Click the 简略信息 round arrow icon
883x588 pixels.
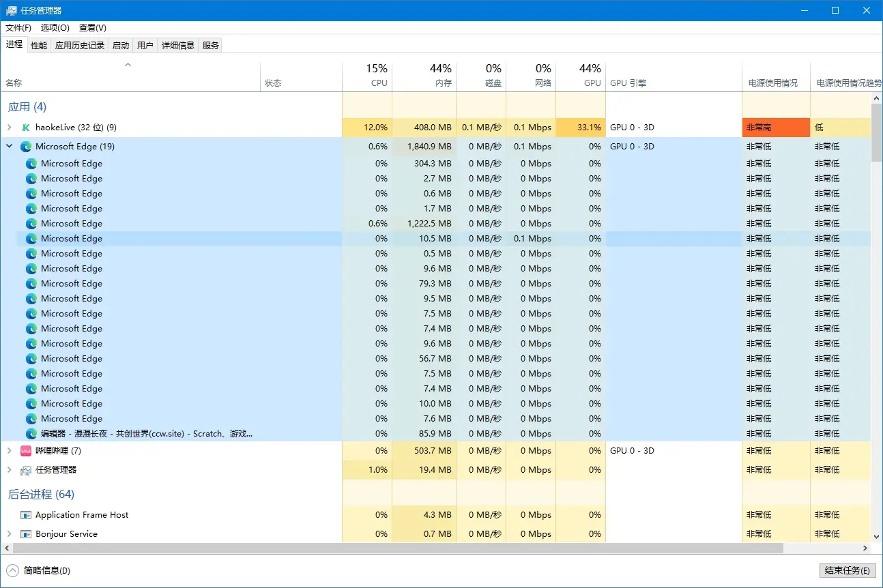pos(12,570)
